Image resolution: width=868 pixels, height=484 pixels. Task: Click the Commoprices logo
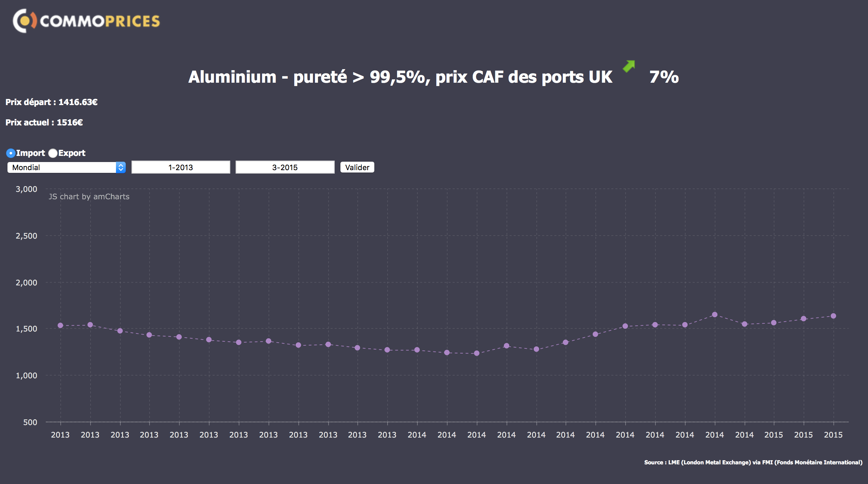86,21
